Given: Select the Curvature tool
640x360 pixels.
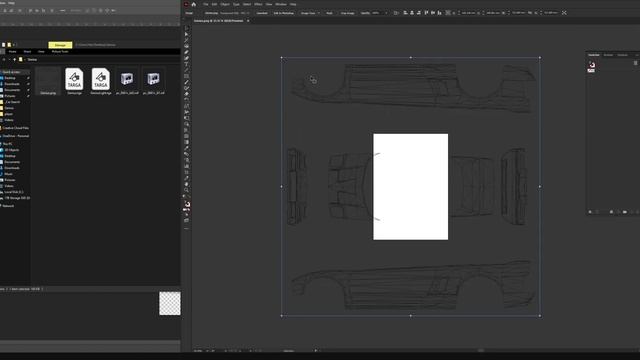Looking at the screenshot, I should tap(187, 58).
